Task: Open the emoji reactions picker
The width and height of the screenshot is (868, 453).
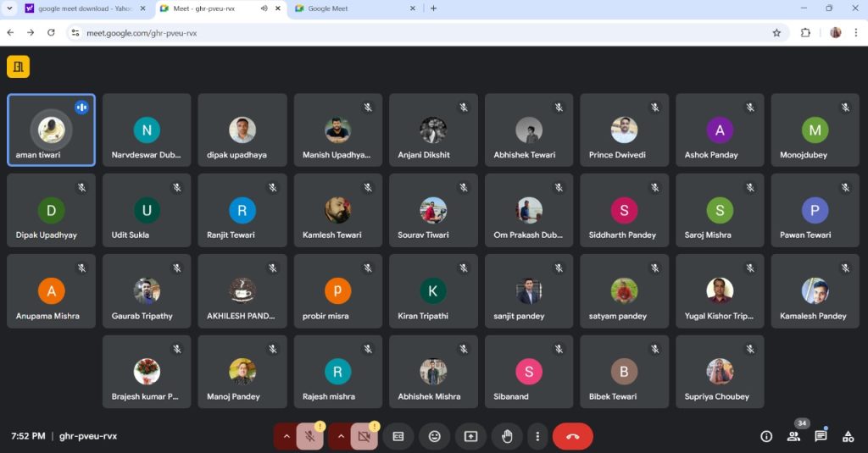Action: [435, 436]
